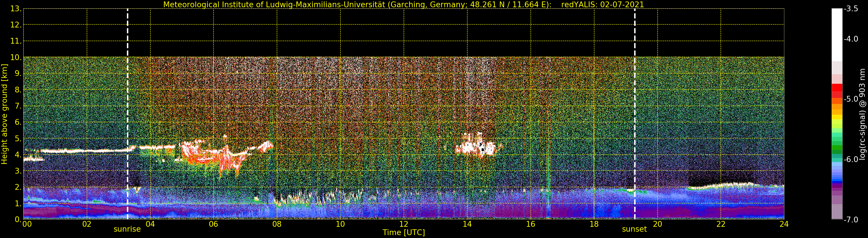Pick the white top section of the colorbar
This screenshot has height=238, width=868.
coord(837,35)
